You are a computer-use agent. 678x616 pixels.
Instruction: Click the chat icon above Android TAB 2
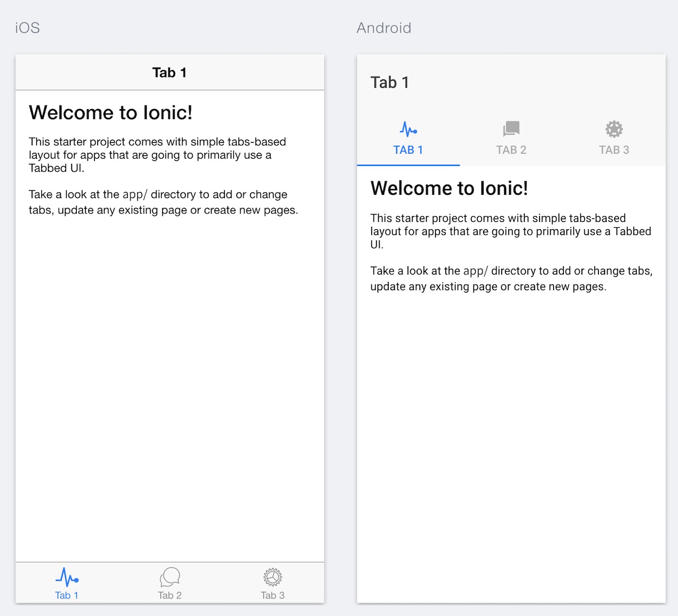tap(511, 129)
